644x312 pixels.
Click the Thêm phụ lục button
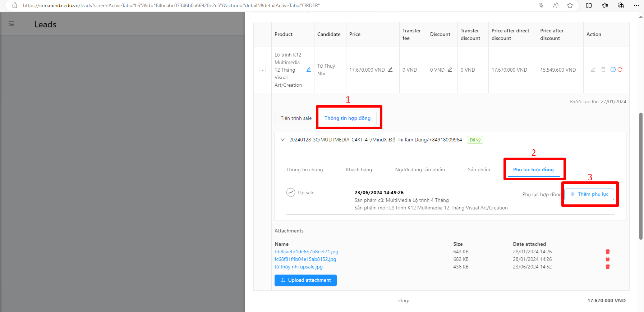(589, 194)
